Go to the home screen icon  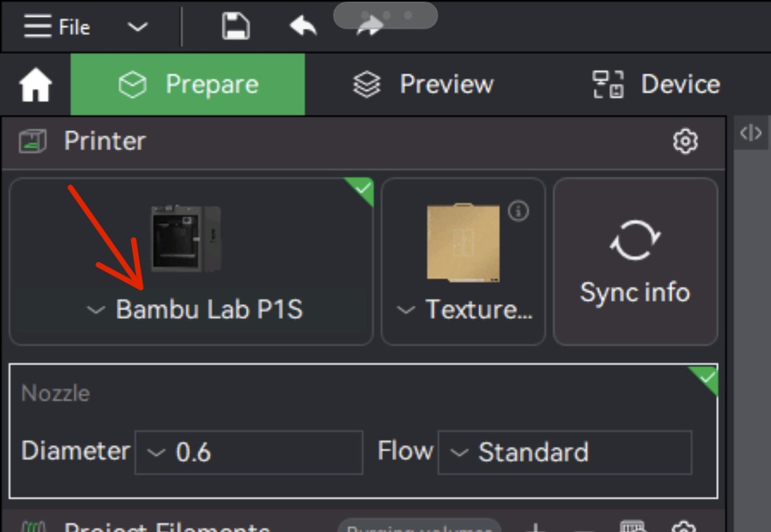pos(36,85)
